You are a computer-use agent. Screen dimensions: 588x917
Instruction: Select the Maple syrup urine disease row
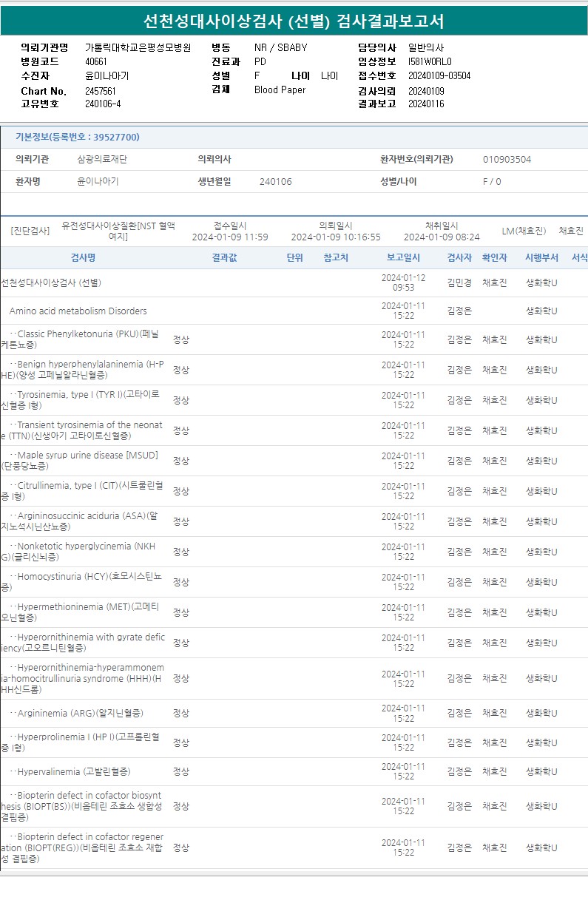(294, 461)
